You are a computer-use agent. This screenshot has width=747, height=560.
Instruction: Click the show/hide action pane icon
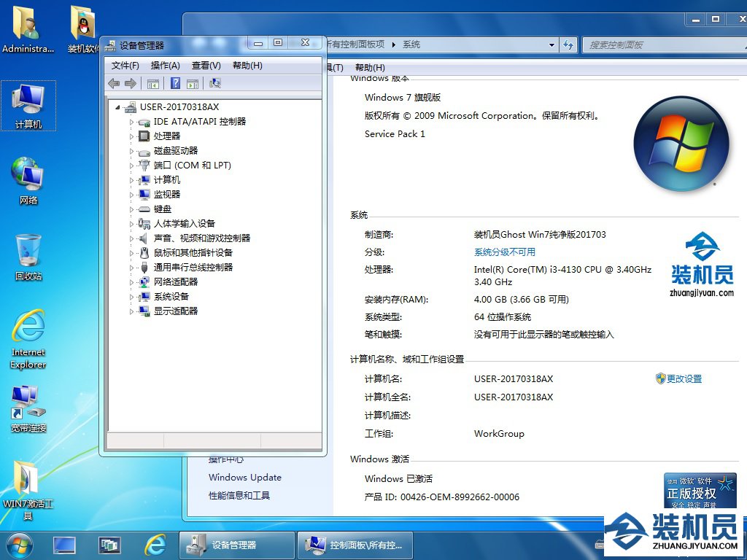click(193, 84)
